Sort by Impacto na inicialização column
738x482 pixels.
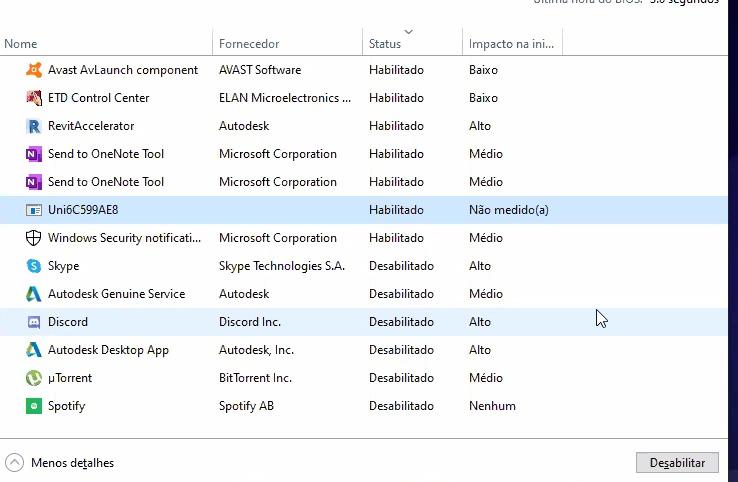511,44
